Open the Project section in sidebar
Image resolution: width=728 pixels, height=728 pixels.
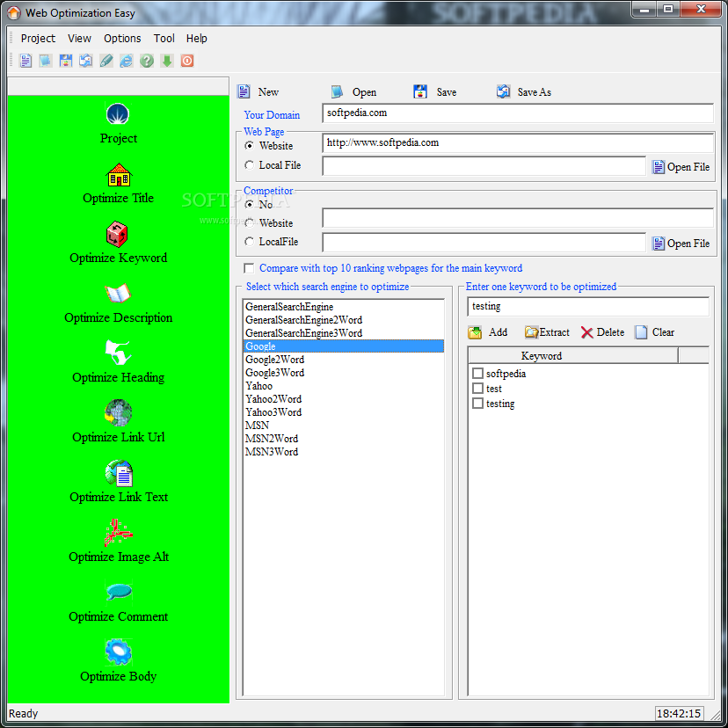pos(118,114)
